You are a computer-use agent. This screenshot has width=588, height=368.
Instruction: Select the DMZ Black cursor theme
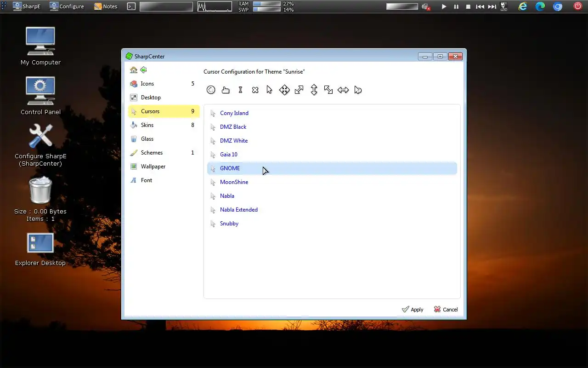pyautogui.click(x=332, y=127)
